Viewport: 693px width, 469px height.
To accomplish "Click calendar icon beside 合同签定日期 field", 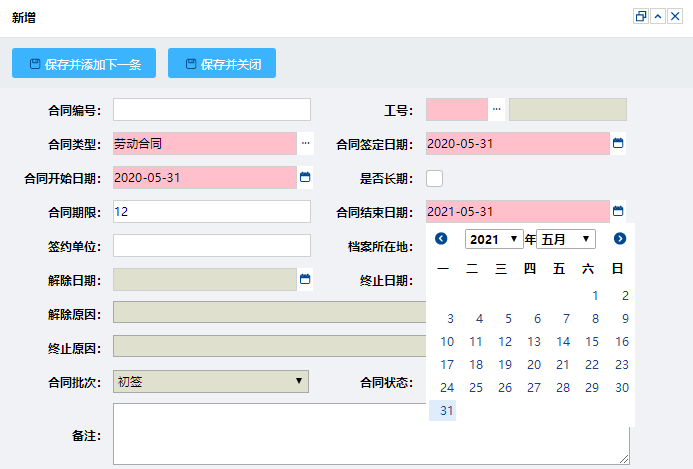I will coord(618,144).
